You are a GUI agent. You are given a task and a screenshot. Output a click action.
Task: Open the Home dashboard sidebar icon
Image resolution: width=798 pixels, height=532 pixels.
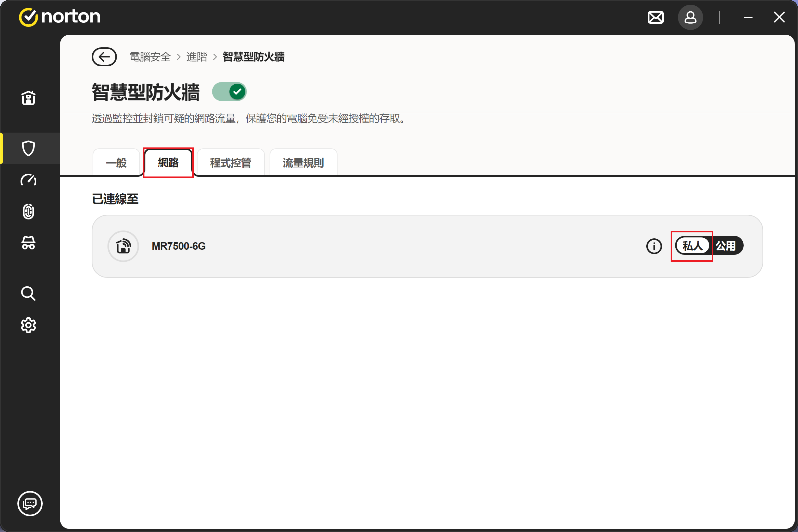[x=28, y=98]
